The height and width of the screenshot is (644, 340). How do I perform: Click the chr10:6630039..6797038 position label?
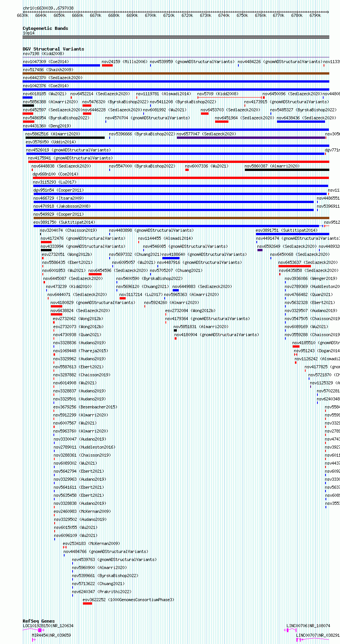[x=48, y=8]
